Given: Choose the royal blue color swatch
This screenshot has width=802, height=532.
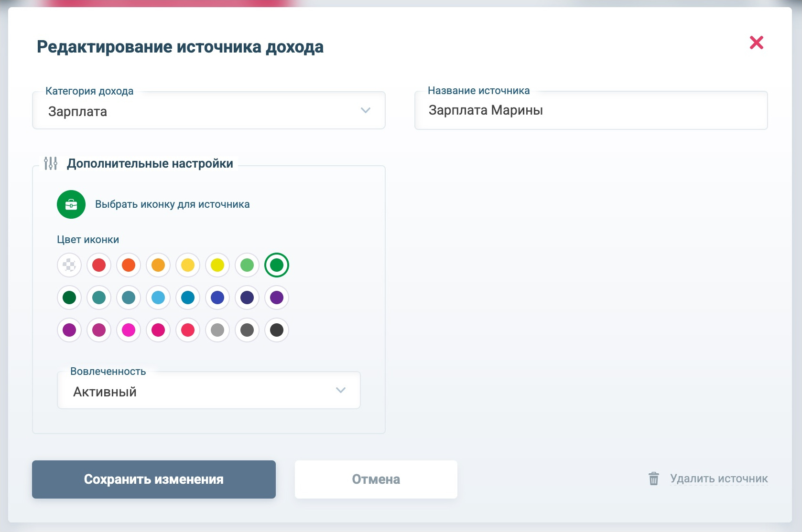Looking at the screenshot, I should pos(217,298).
